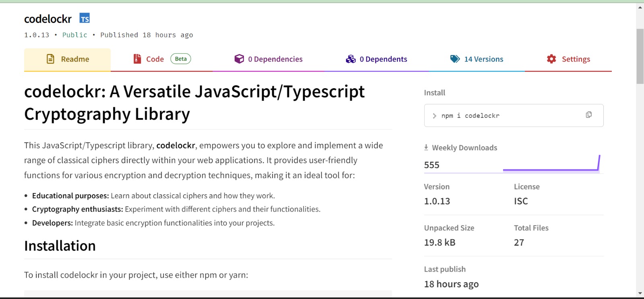Click the Dependents stacked cubes icon
644x299 pixels.
tap(351, 59)
